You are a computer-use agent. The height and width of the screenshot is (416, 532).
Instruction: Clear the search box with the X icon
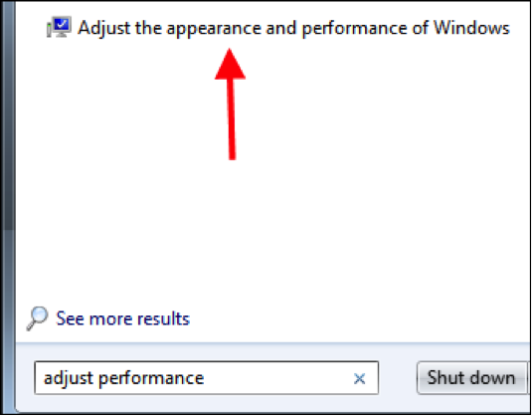click(359, 378)
